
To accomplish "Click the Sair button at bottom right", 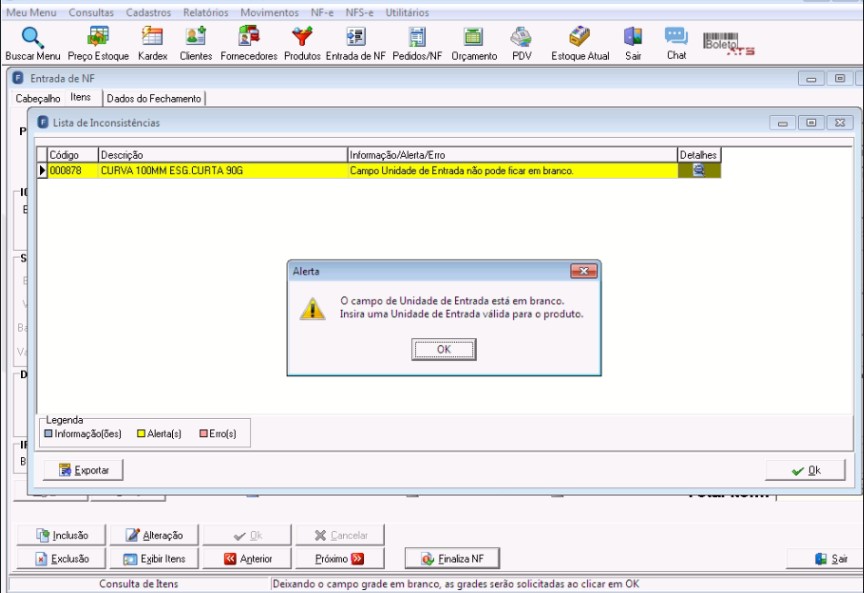I will pyautogui.click(x=829, y=559).
